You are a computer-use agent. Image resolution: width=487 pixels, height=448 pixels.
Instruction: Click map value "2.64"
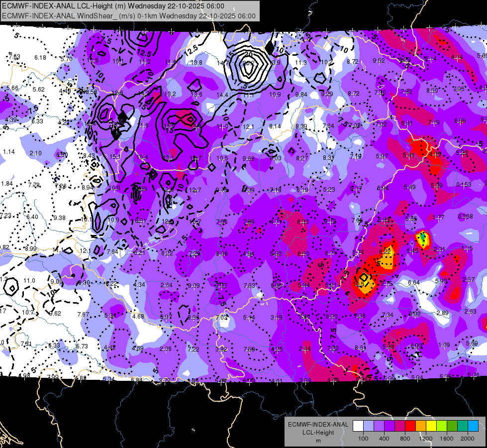(x=167, y=285)
